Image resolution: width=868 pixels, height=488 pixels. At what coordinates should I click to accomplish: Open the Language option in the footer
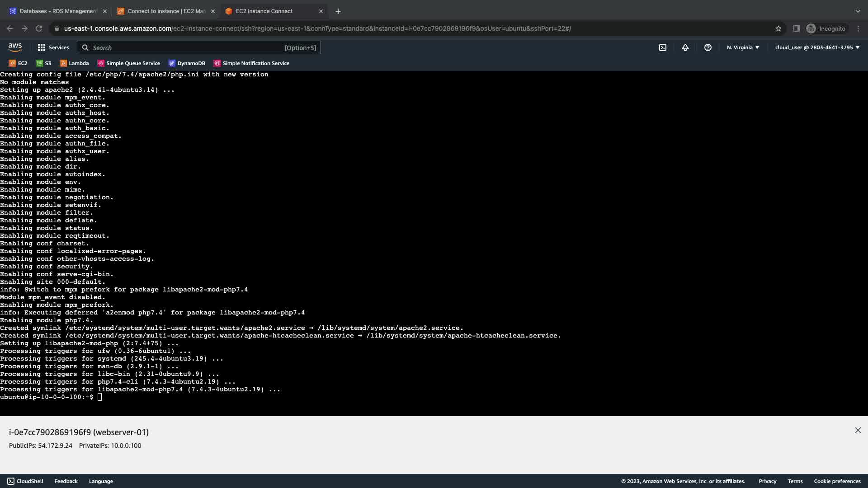(x=101, y=481)
